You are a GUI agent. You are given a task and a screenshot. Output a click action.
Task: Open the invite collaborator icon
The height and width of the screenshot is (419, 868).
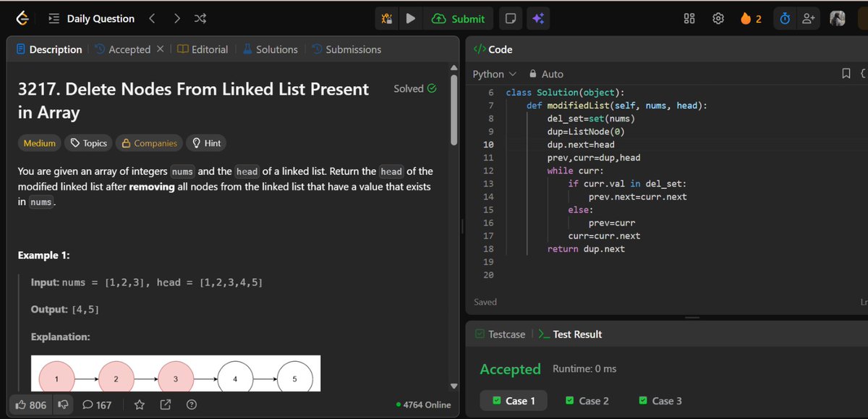click(x=809, y=18)
